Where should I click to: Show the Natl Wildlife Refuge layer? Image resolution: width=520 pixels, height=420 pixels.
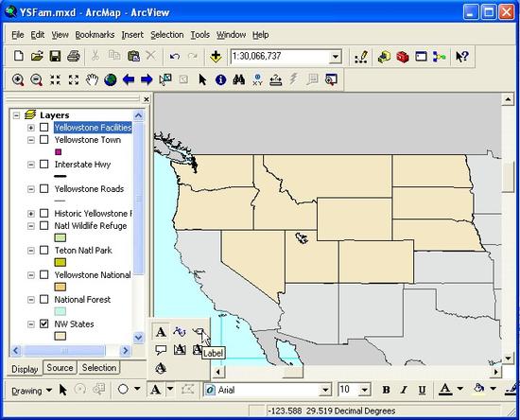tap(44, 225)
